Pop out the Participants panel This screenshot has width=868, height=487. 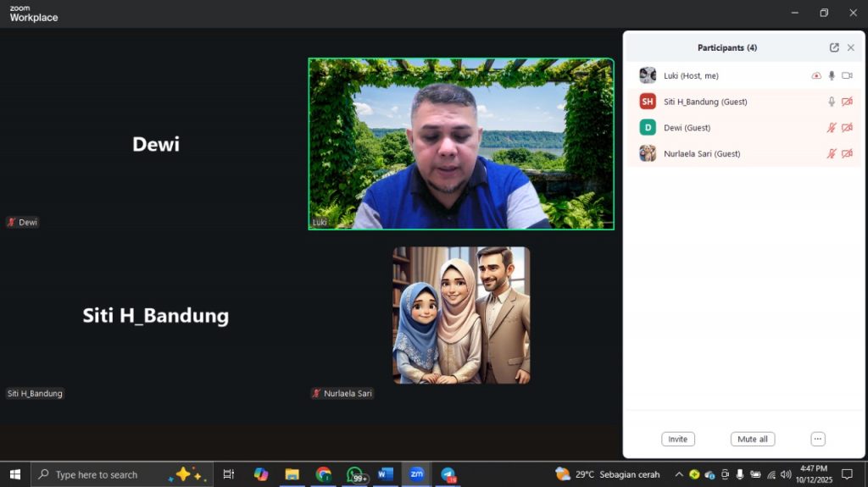[834, 48]
